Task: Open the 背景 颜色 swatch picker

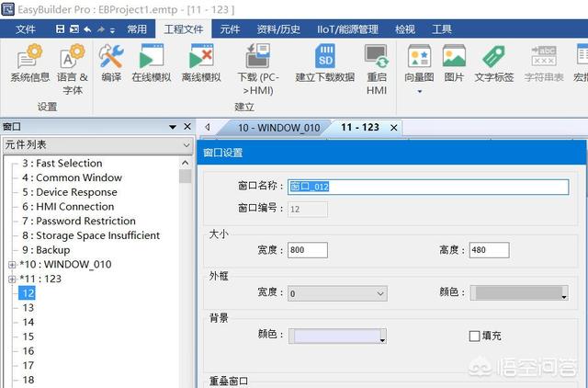Action: [337, 336]
